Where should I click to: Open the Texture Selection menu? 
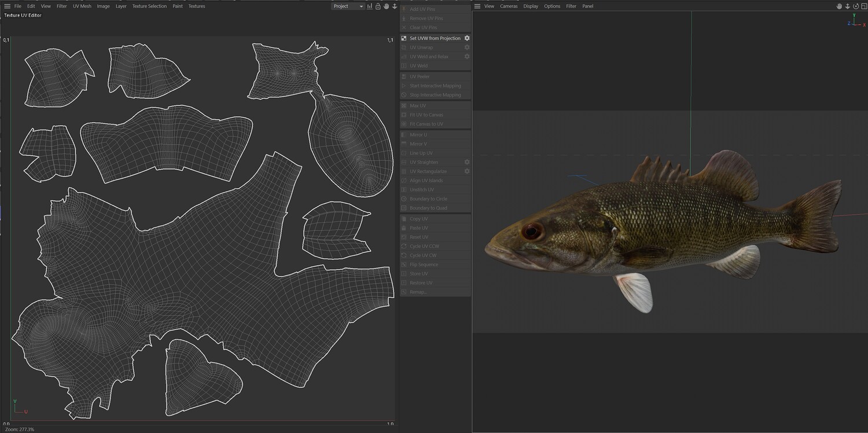tap(149, 6)
